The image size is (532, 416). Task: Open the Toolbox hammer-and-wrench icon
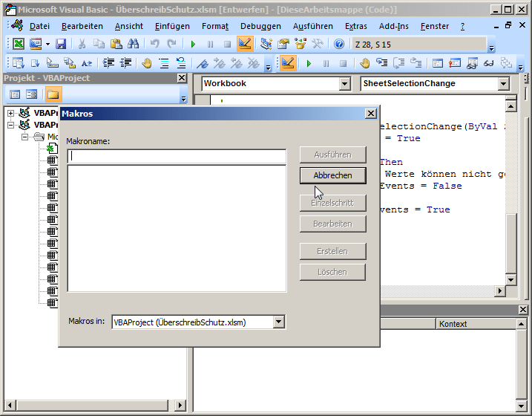click(x=318, y=44)
